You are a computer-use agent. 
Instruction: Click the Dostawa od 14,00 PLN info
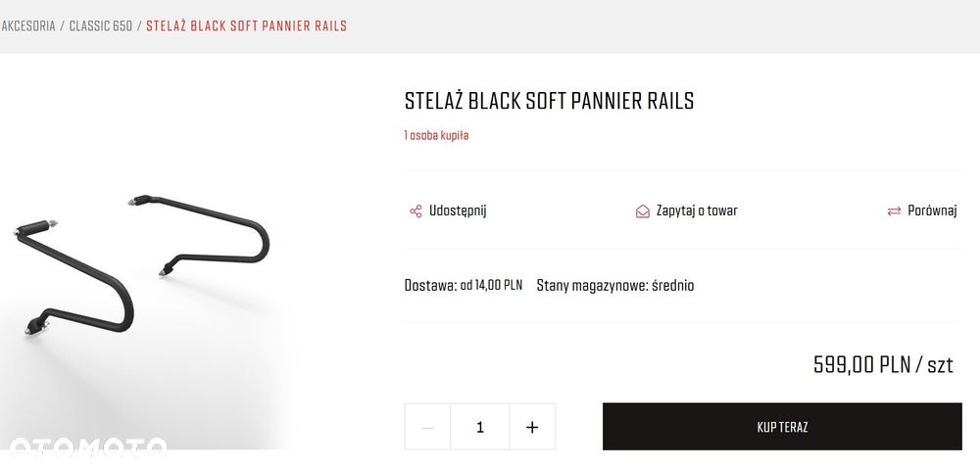463,286
